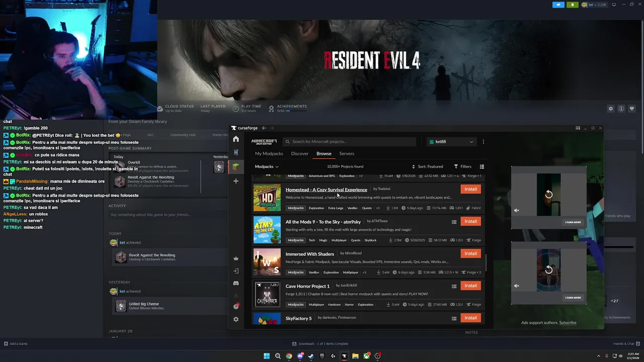Viewport: 644px width, 362px height.
Task: Click the sign-in door icon in CurseForge sidebar
Action: click(236, 271)
